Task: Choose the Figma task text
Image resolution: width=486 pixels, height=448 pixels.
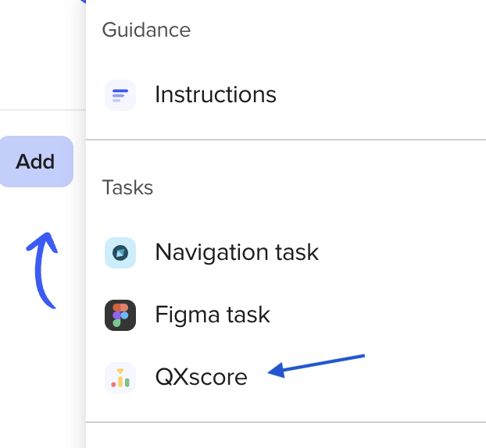Action: 213,315
